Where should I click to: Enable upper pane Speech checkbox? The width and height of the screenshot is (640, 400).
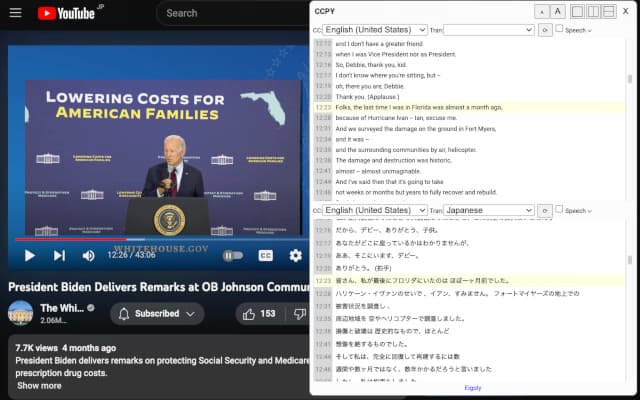(x=559, y=28)
